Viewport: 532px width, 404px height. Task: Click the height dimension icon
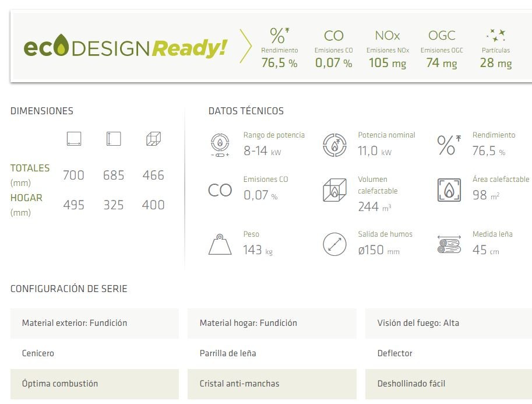click(114, 139)
